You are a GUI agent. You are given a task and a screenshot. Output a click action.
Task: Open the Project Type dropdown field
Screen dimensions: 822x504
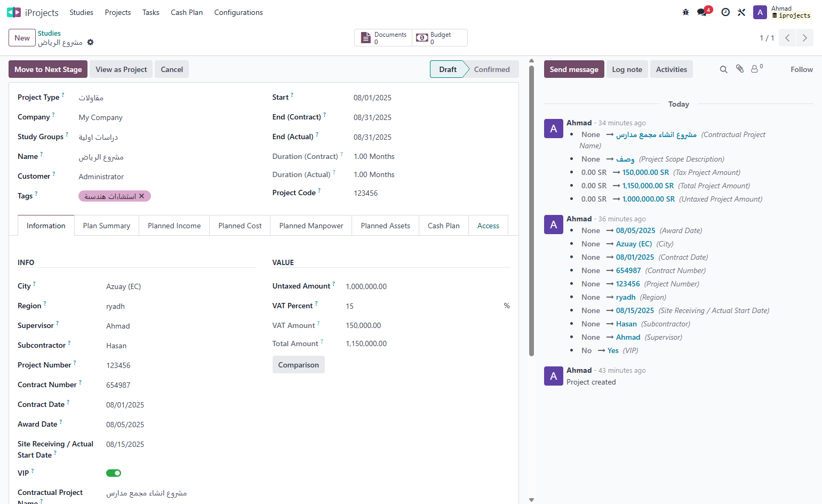(x=167, y=98)
